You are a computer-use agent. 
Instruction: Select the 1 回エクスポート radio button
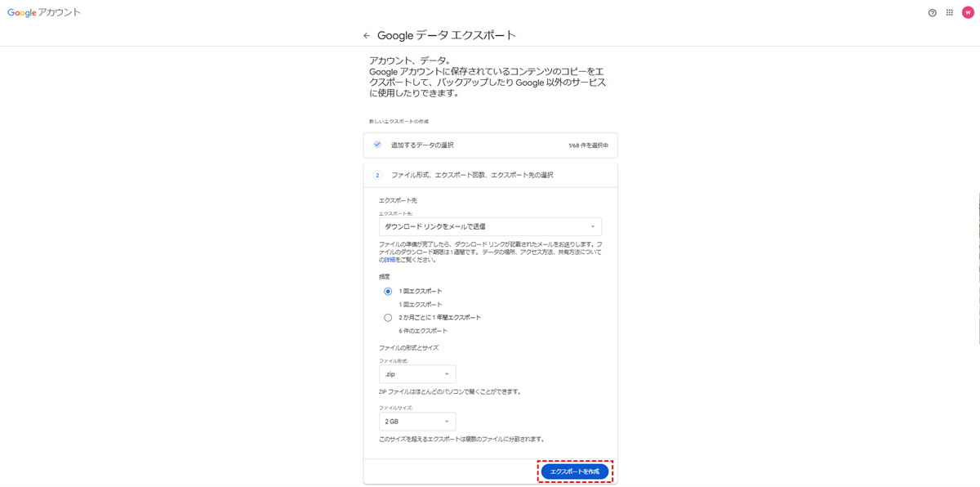(x=388, y=292)
